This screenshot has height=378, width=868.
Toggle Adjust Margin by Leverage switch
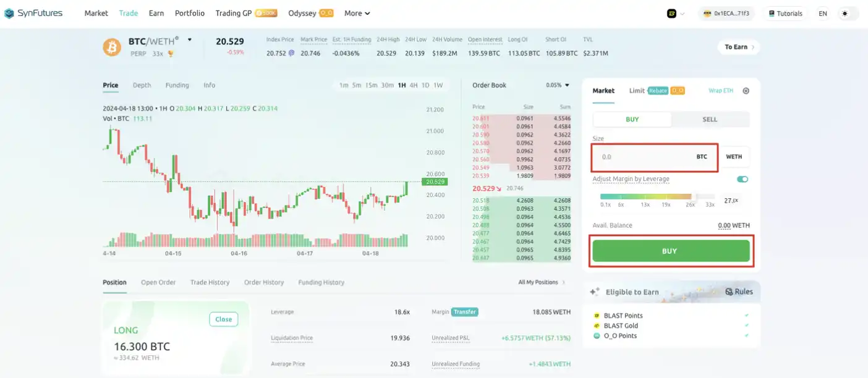coord(742,179)
